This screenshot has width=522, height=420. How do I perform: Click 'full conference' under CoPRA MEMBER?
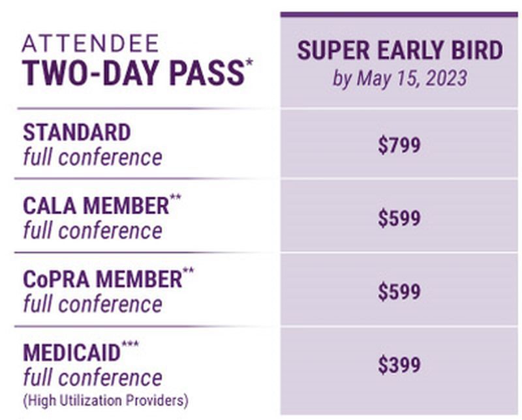(93, 304)
